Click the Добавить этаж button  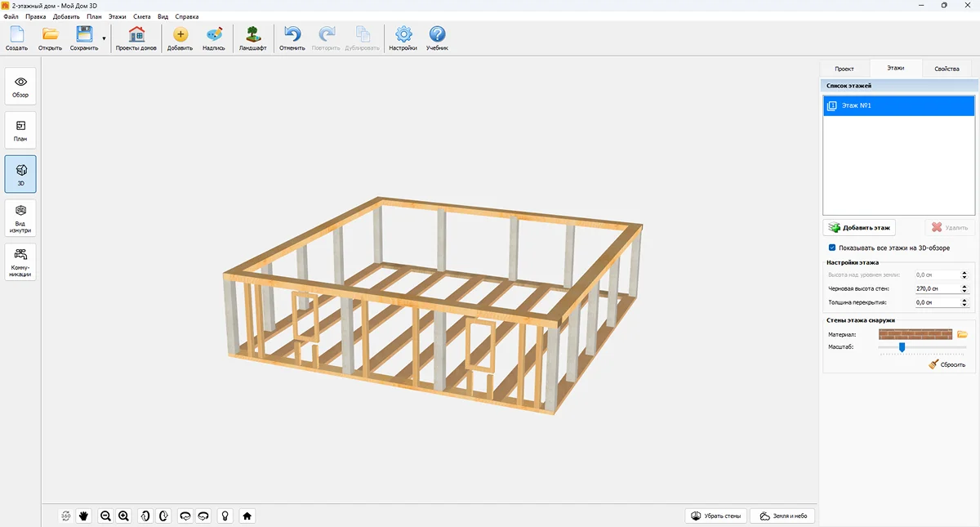pos(859,228)
